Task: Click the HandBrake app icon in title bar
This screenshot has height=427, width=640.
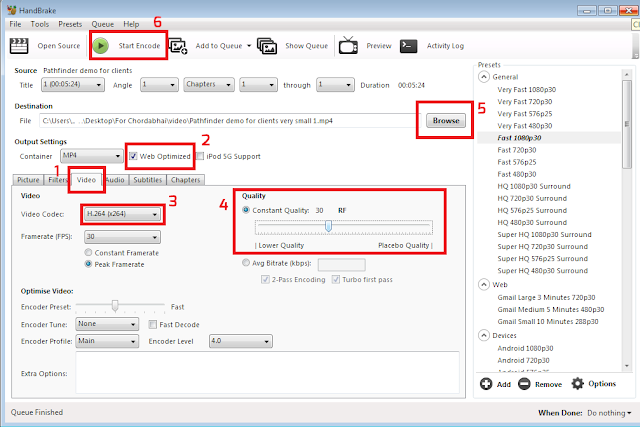Action: tap(11, 10)
